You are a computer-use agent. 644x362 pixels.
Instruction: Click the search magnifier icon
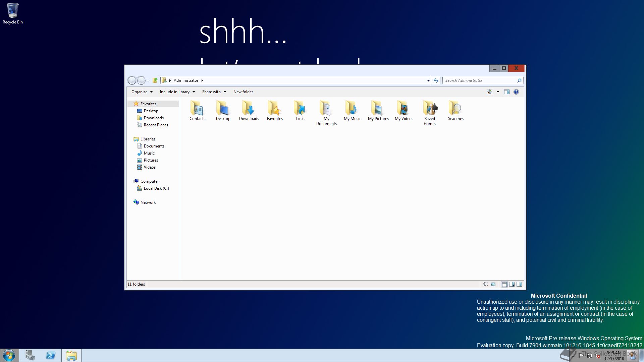[519, 80]
